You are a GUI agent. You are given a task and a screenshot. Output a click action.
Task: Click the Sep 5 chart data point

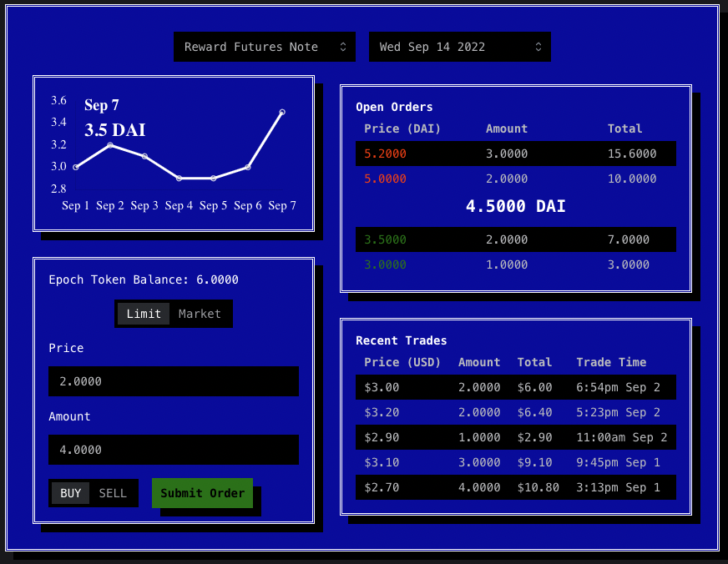tap(214, 178)
